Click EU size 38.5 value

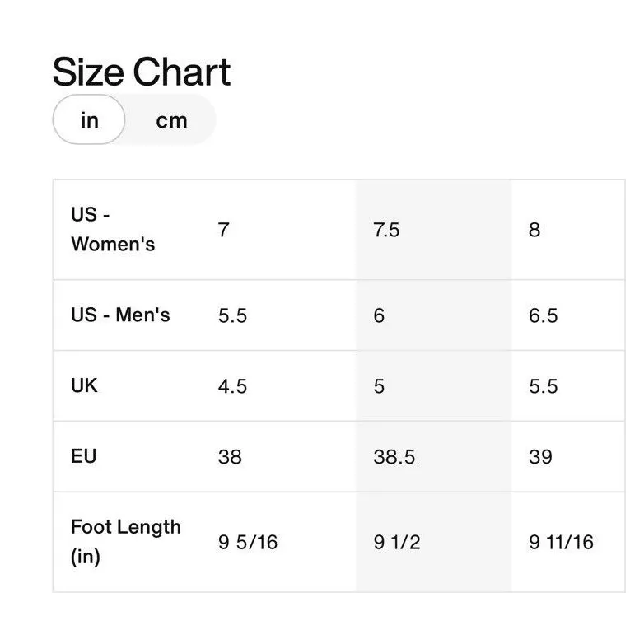(x=394, y=456)
